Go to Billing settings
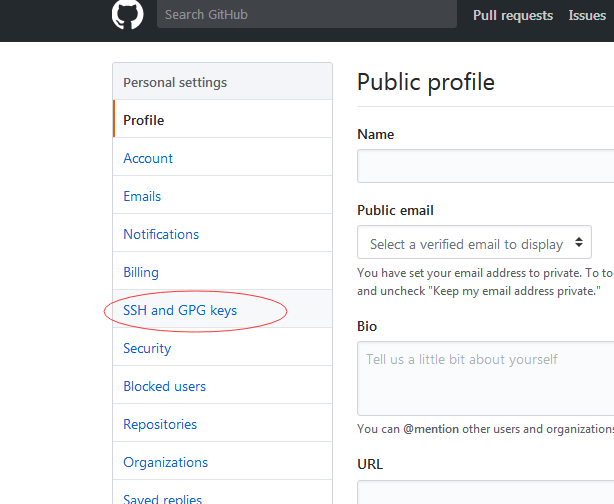Viewport: 614px width, 504px height. click(141, 272)
